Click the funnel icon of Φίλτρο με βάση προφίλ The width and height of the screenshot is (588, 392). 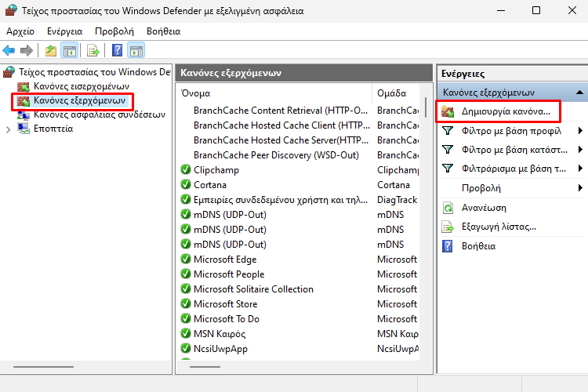448,131
